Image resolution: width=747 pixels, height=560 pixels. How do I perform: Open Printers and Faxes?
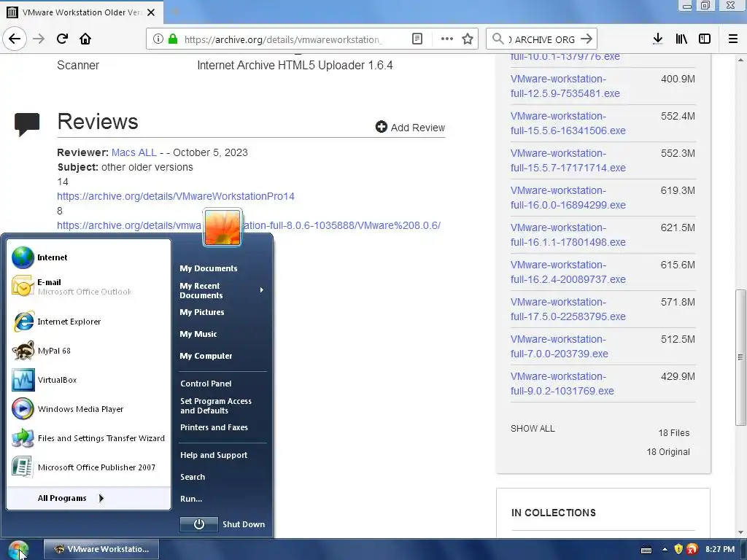[214, 427]
